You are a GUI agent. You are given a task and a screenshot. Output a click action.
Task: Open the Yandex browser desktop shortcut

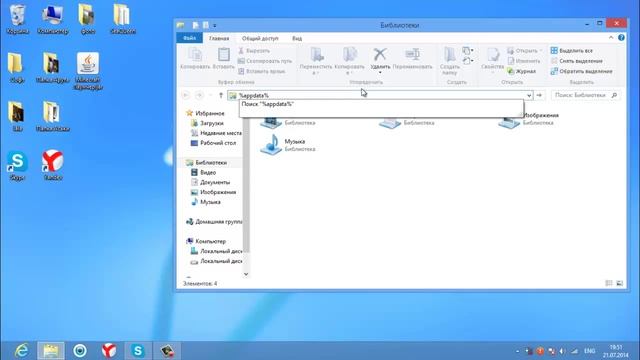(x=53, y=166)
